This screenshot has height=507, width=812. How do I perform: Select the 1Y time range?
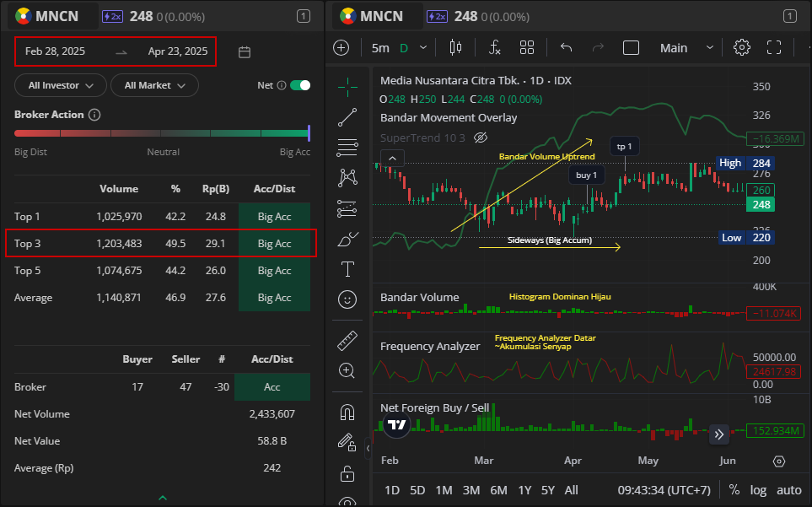pos(524,490)
